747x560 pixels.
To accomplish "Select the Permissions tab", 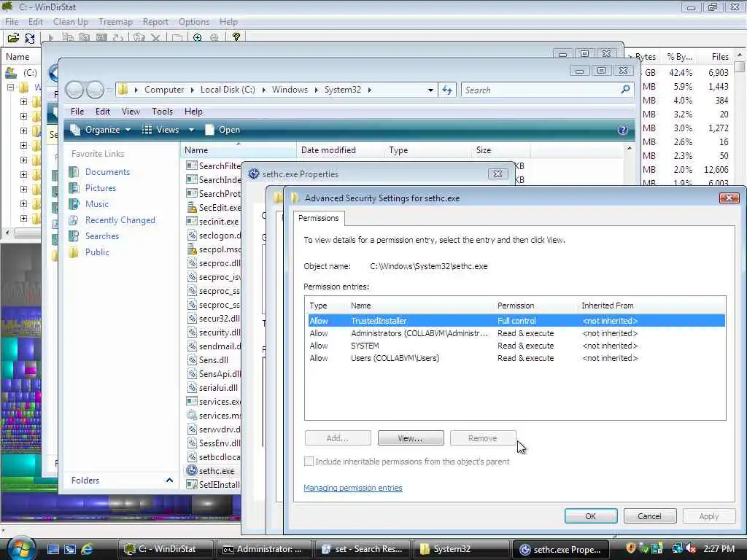I will (318, 218).
